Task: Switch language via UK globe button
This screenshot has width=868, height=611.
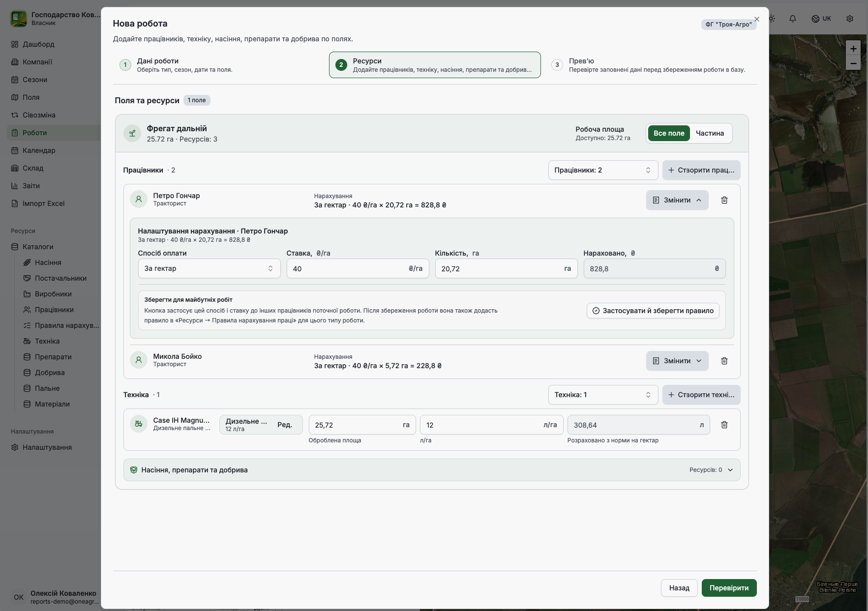Action: tap(821, 19)
